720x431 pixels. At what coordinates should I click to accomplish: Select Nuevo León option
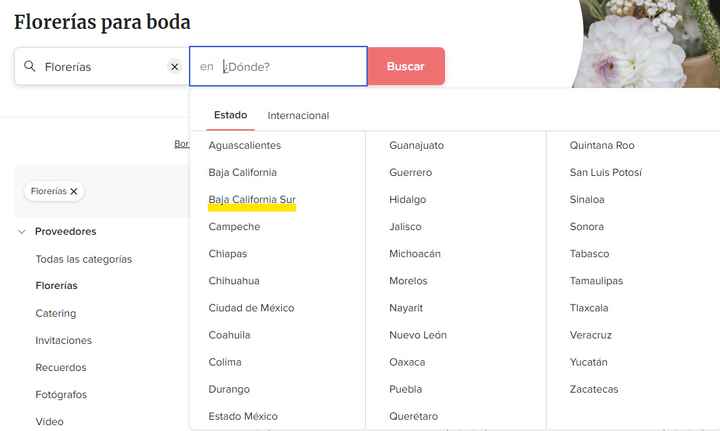click(418, 335)
